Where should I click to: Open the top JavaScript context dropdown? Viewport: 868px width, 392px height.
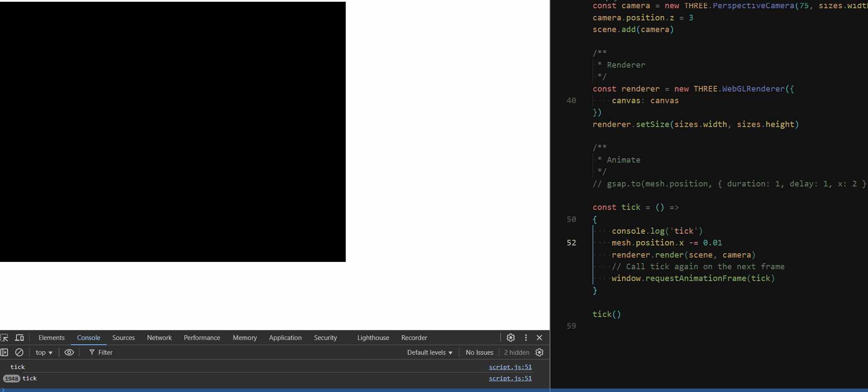coord(44,353)
